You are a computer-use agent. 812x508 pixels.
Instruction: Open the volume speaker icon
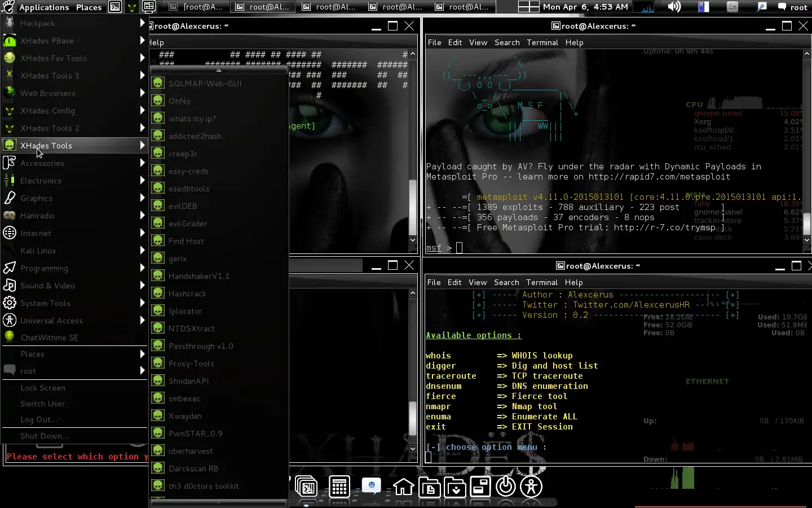click(674, 7)
